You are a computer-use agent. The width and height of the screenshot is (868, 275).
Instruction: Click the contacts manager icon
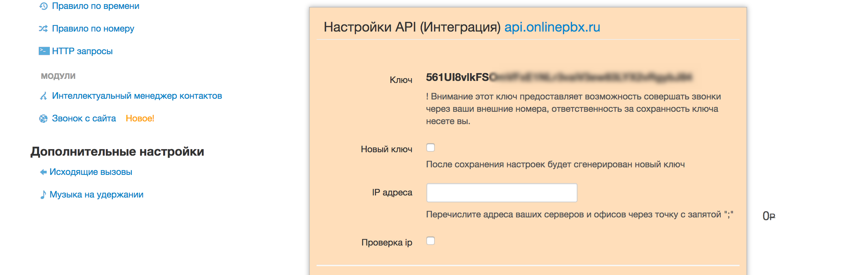pos(43,96)
